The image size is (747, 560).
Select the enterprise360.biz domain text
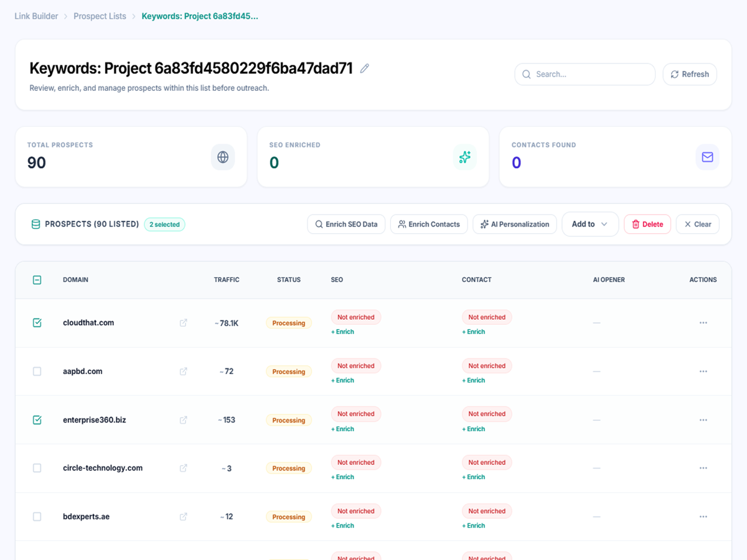95,420
